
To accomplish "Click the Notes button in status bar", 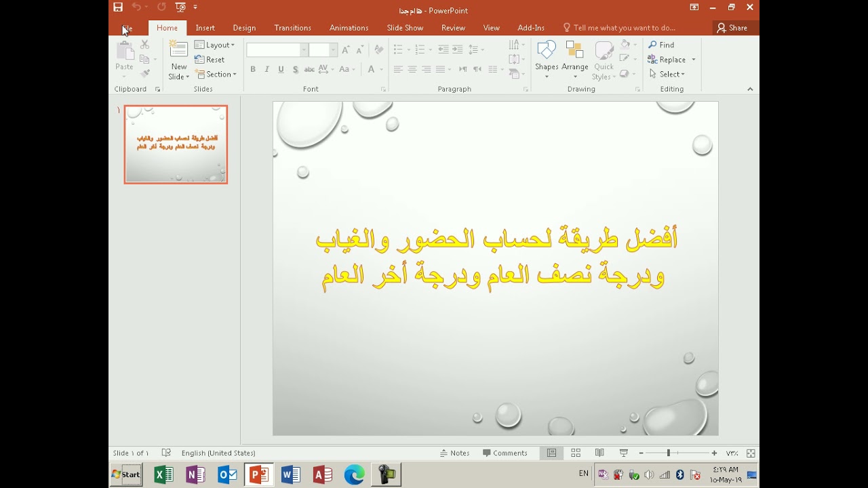I will [454, 453].
